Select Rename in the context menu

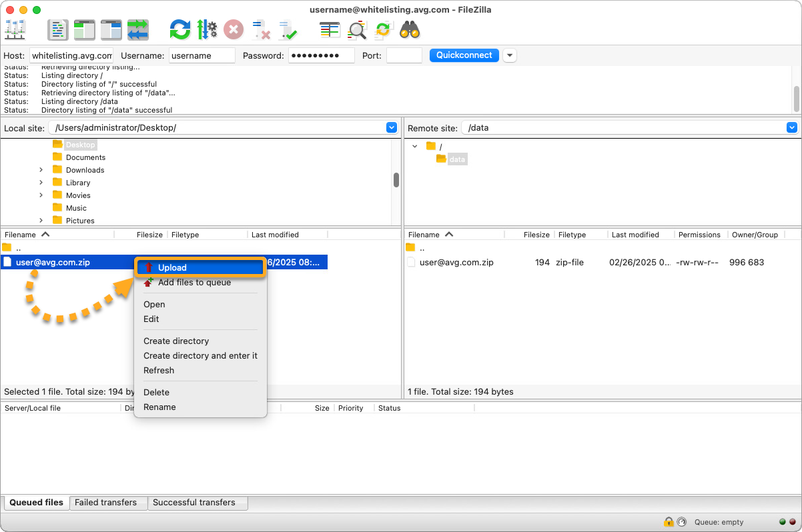[159, 407]
